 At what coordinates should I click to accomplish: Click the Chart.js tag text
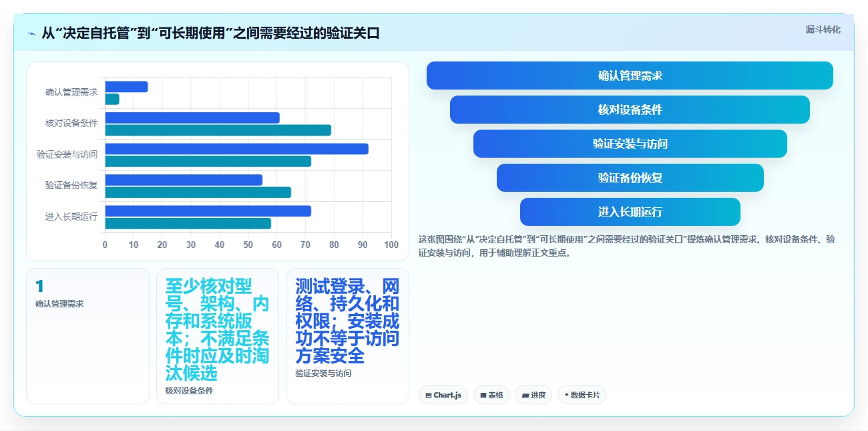coord(447,395)
